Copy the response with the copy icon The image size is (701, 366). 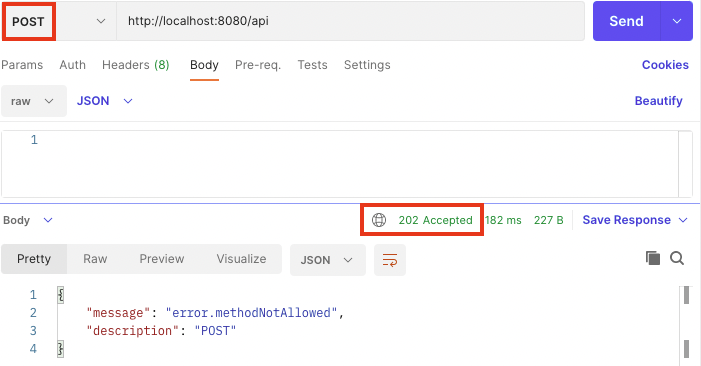click(653, 258)
